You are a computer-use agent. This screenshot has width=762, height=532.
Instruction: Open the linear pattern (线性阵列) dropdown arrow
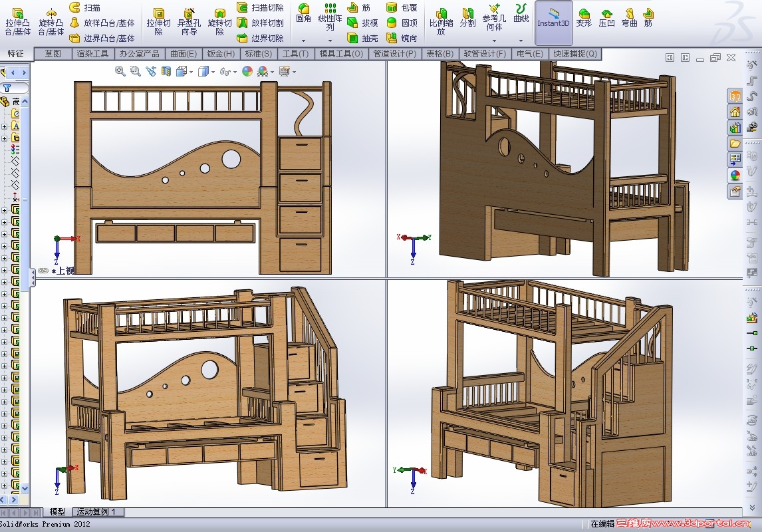click(330, 41)
